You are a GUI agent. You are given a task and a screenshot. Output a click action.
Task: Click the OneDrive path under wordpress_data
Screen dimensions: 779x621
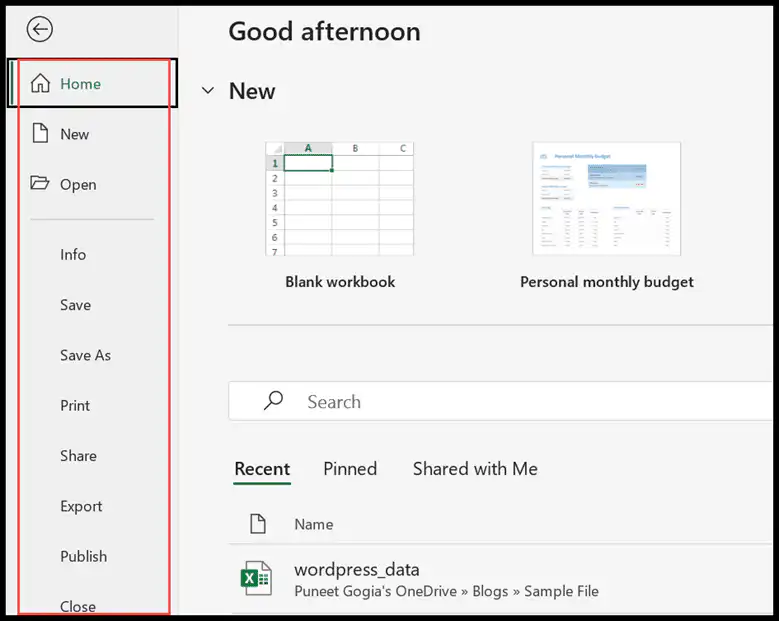(446, 591)
